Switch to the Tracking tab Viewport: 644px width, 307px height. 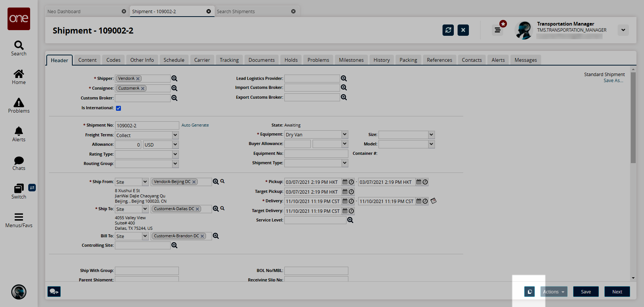229,60
